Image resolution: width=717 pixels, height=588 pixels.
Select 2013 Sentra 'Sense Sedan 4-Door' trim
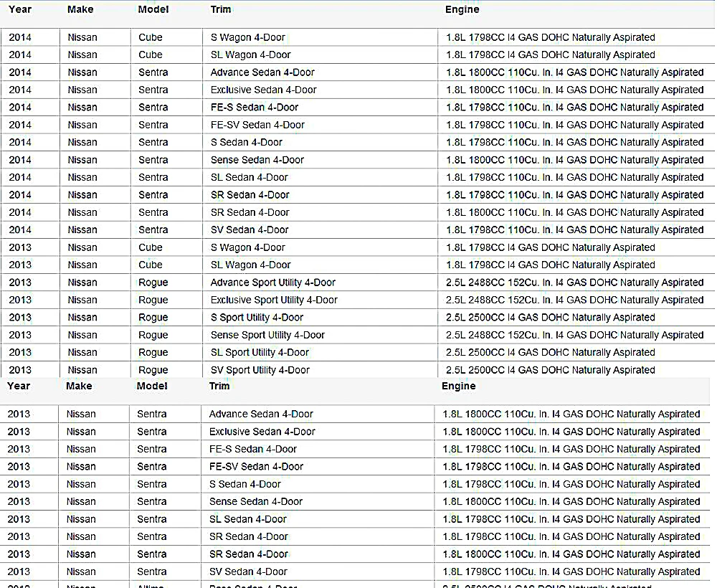click(256, 501)
